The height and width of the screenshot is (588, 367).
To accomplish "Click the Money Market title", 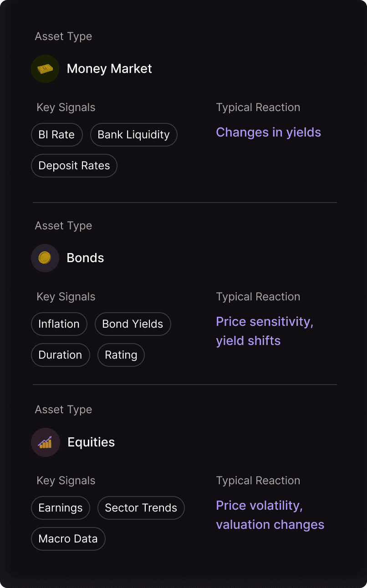I will coord(109,69).
